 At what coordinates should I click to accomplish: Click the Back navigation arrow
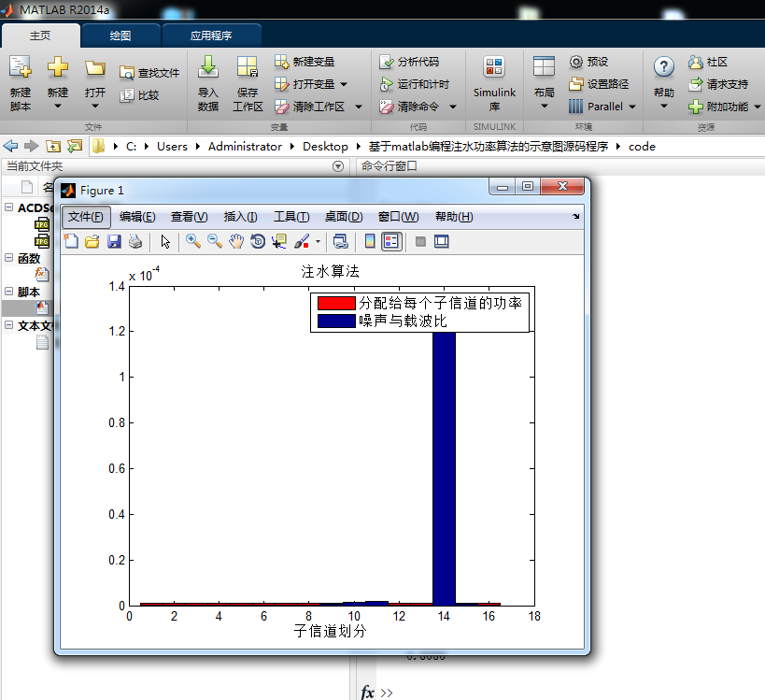coord(10,146)
